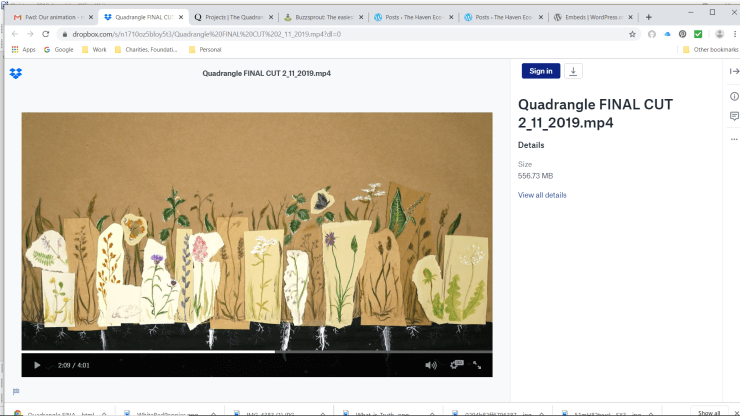The image size is (740, 416).
Task: Expand the more options ellipsis menu
Action: click(x=733, y=139)
